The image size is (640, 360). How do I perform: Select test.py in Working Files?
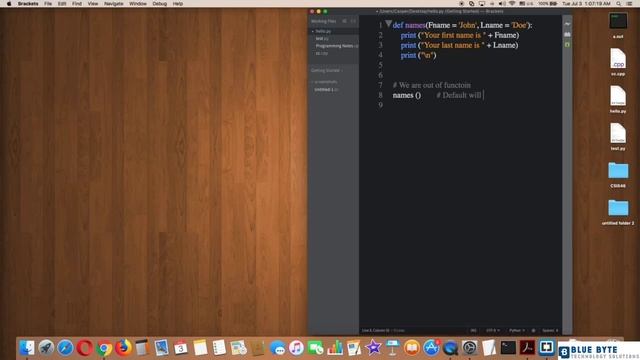point(322,38)
